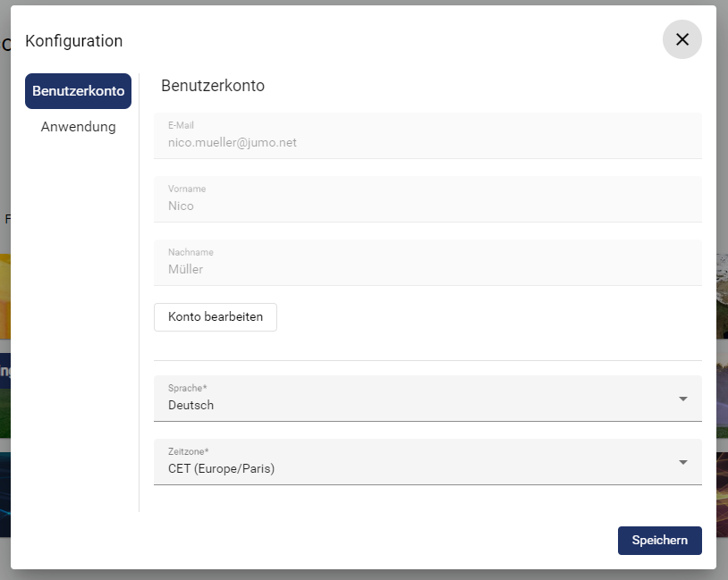Click the Konfiguration dialog title
Image resolution: width=728 pixels, height=580 pixels.
[x=74, y=41]
